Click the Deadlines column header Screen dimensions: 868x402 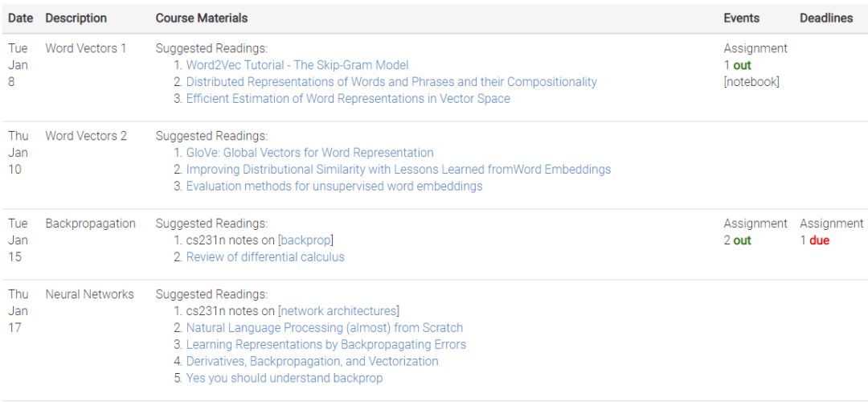[x=826, y=18]
